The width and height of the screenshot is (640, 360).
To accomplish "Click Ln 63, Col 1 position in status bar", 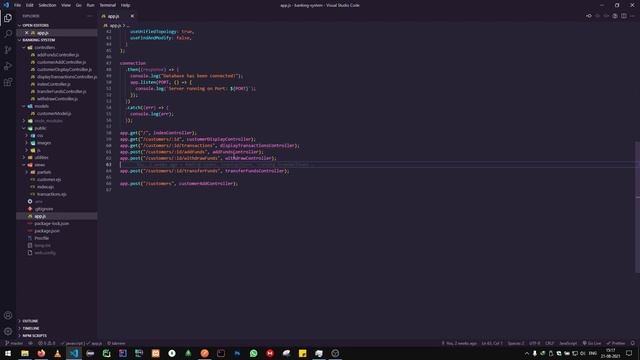I will [x=492, y=343].
